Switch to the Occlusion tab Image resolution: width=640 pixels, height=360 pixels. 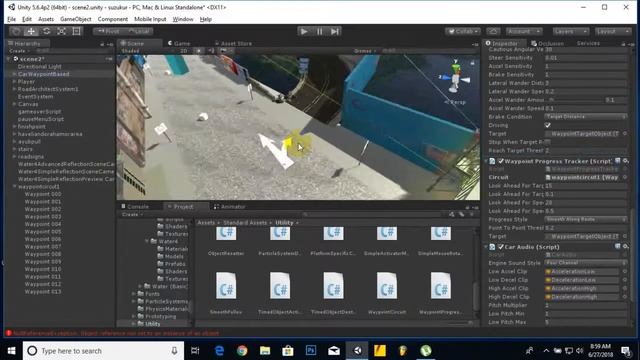click(547, 43)
